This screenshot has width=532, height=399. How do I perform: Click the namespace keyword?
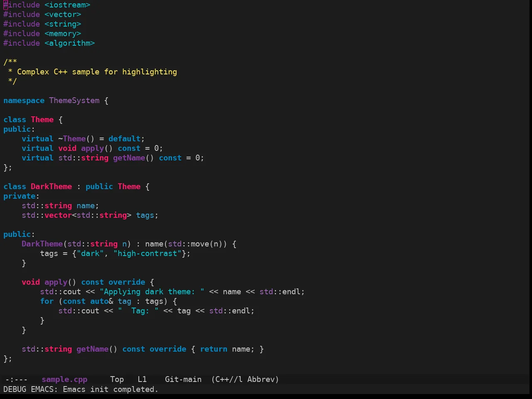tap(24, 101)
